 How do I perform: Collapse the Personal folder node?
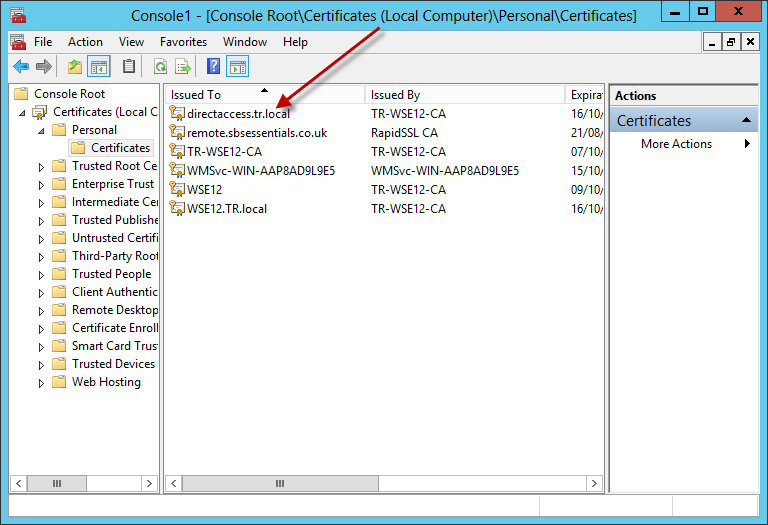click(41, 131)
